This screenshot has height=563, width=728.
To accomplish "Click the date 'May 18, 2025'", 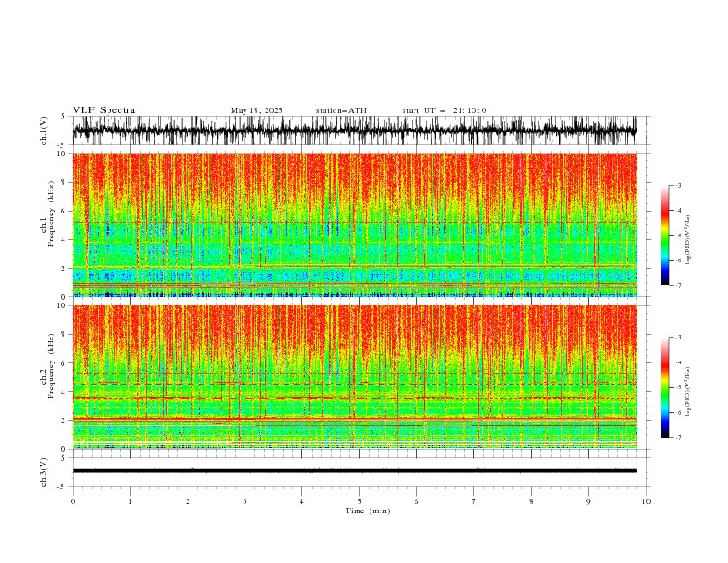I will (x=256, y=110).
